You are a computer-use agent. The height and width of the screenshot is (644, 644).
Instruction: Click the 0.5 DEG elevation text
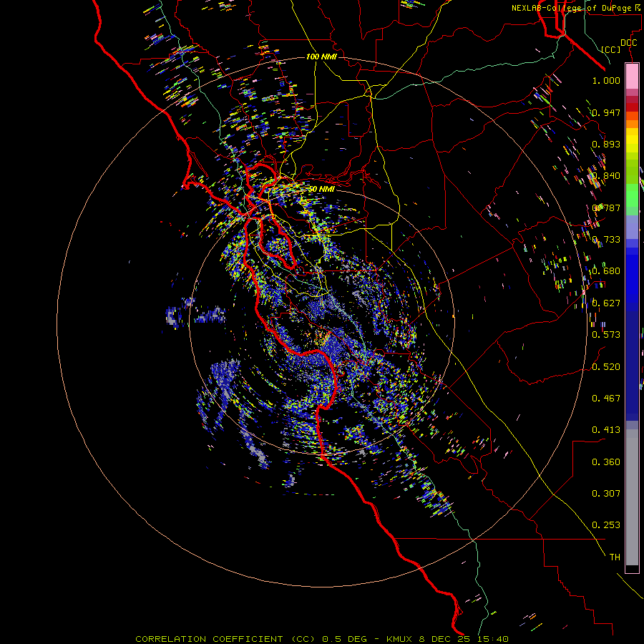pos(344,639)
